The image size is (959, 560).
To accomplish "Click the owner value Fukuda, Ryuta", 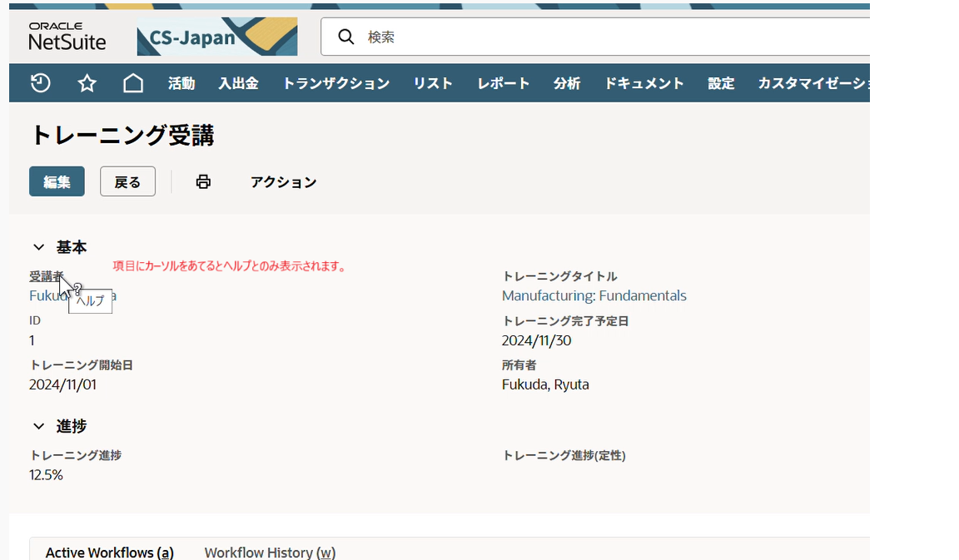I will [545, 384].
